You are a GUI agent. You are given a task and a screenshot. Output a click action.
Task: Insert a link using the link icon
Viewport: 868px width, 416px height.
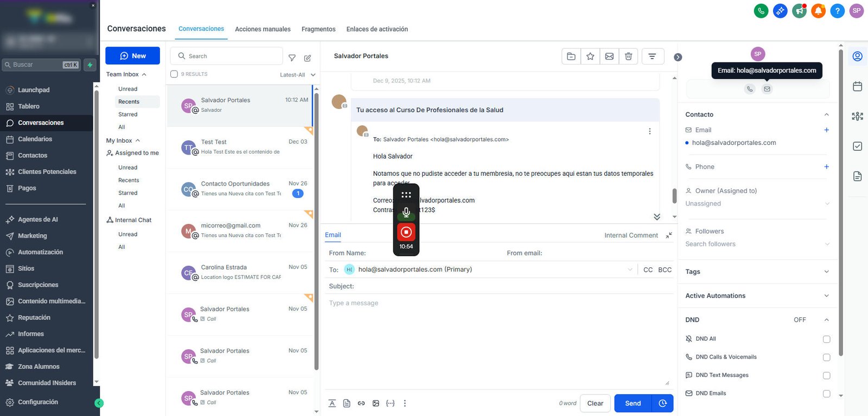(x=361, y=403)
